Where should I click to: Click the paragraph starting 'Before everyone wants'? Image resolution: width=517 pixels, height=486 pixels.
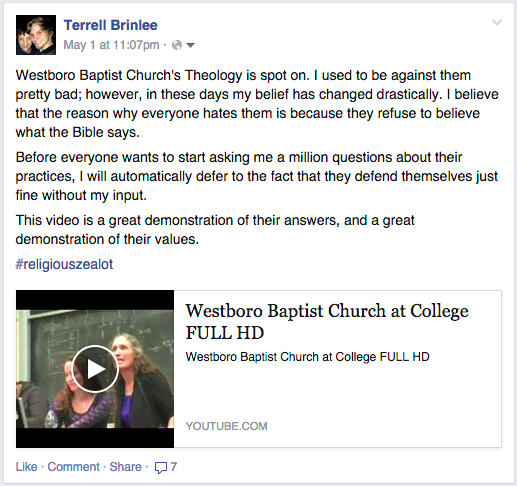257,176
